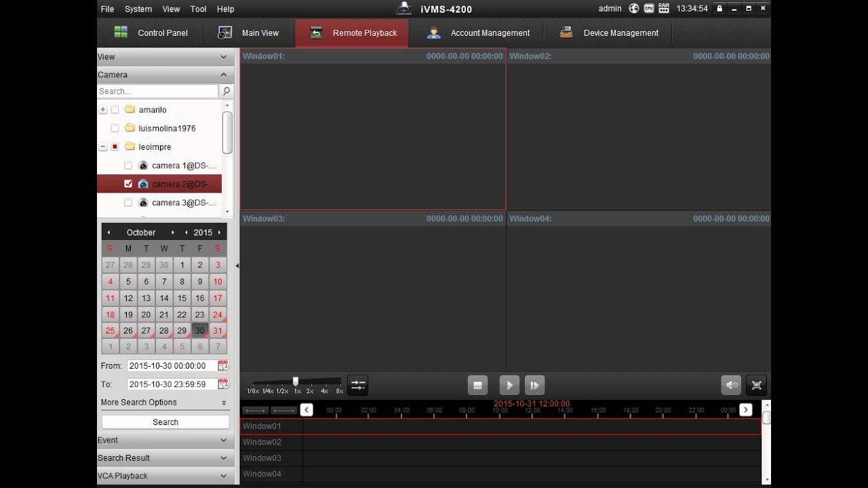Go to next year in calendar
Screen dimensions: 868x488
(x=219, y=232)
